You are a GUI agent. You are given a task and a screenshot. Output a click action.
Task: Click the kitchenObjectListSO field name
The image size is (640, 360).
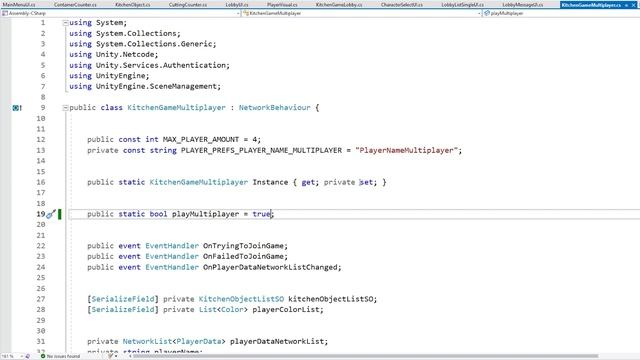331,299
